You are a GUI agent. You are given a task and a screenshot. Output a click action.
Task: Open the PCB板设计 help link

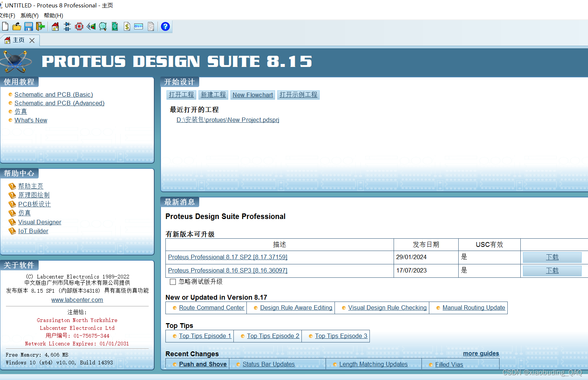pyautogui.click(x=35, y=204)
